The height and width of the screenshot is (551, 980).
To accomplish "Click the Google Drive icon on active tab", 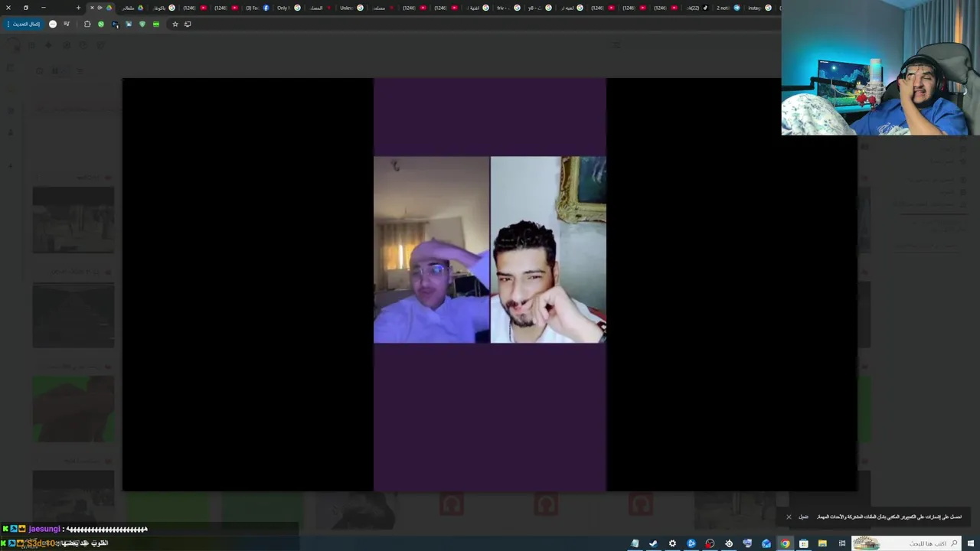I will click(109, 8).
